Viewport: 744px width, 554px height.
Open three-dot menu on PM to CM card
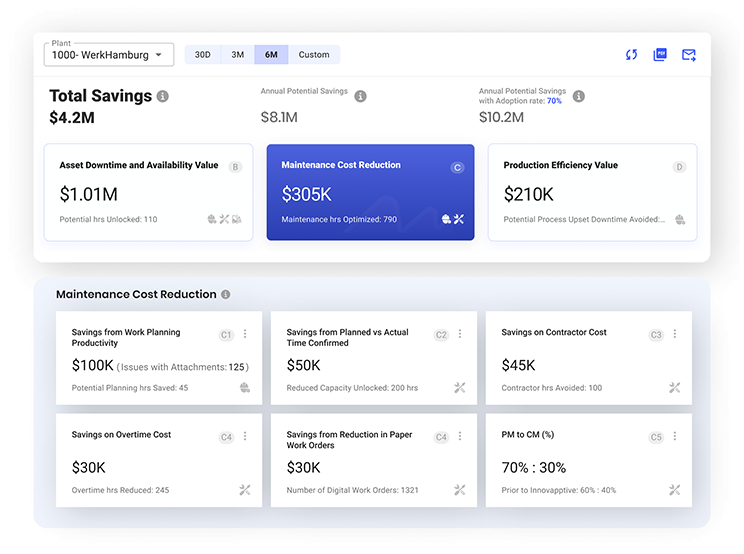click(675, 436)
